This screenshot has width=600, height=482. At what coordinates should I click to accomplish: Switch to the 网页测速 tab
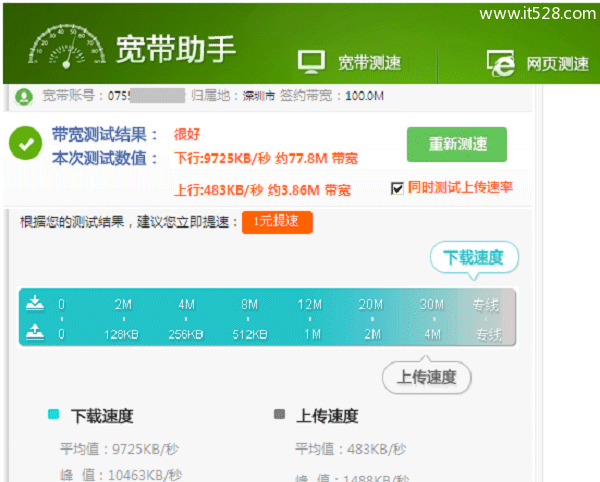[558, 64]
